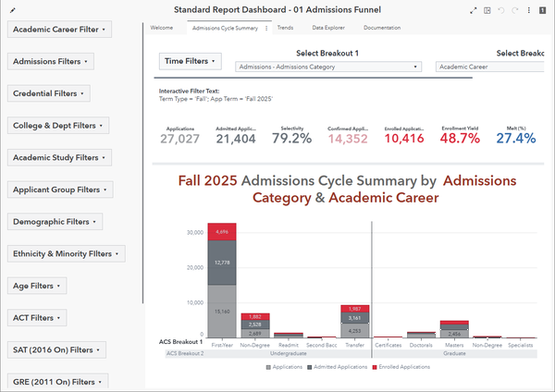Click the Admitted Applications value 21,404
Viewport: 555px width, 392px height.
click(x=236, y=139)
